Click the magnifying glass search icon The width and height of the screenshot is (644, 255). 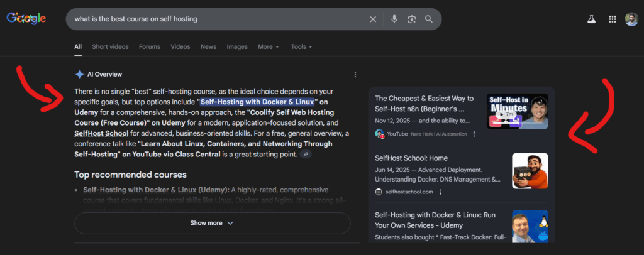pos(429,19)
